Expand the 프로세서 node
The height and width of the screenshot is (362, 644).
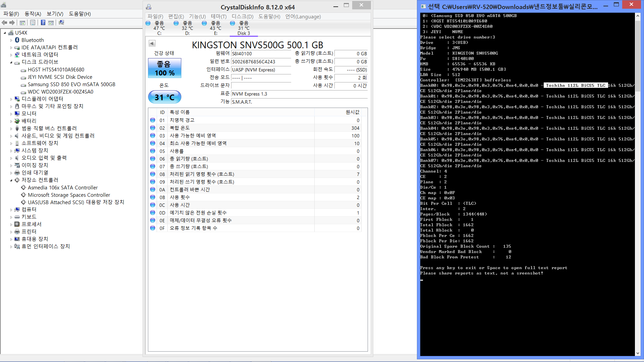[11, 225]
